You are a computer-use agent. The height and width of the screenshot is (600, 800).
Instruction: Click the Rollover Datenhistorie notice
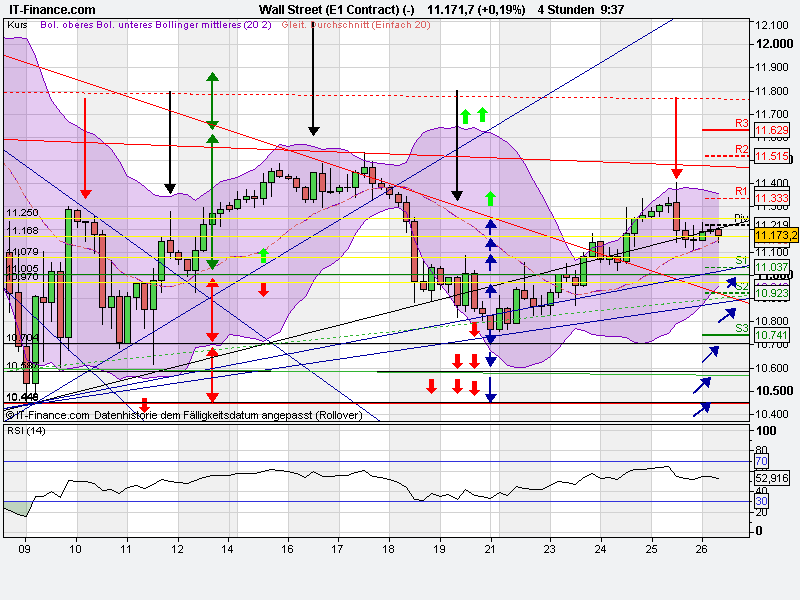click(230, 413)
